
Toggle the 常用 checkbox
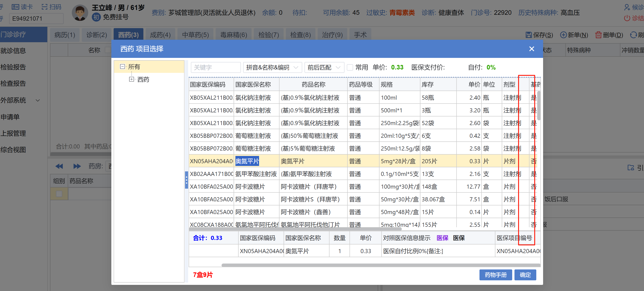(x=350, y=67)
